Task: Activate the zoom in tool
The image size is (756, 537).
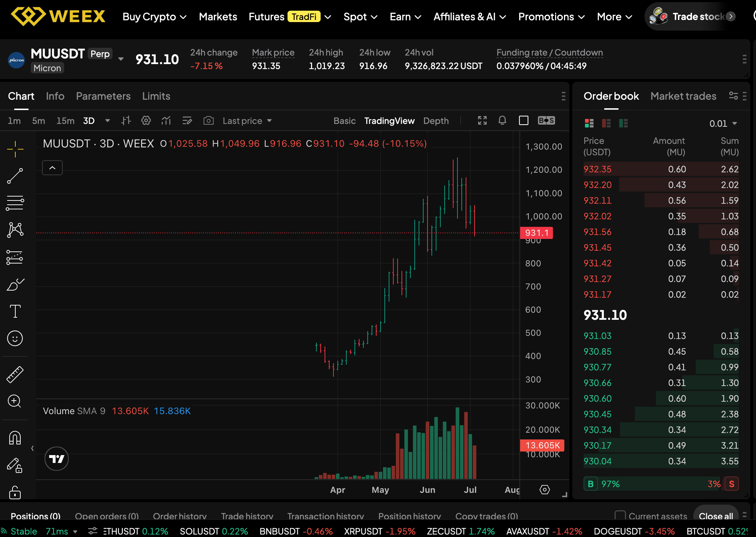Action: pos(15,401)
